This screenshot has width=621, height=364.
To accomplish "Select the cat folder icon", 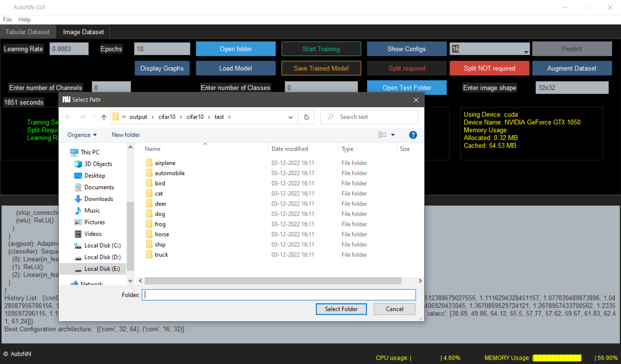I will pyautogui.click(x=149, y=193).
